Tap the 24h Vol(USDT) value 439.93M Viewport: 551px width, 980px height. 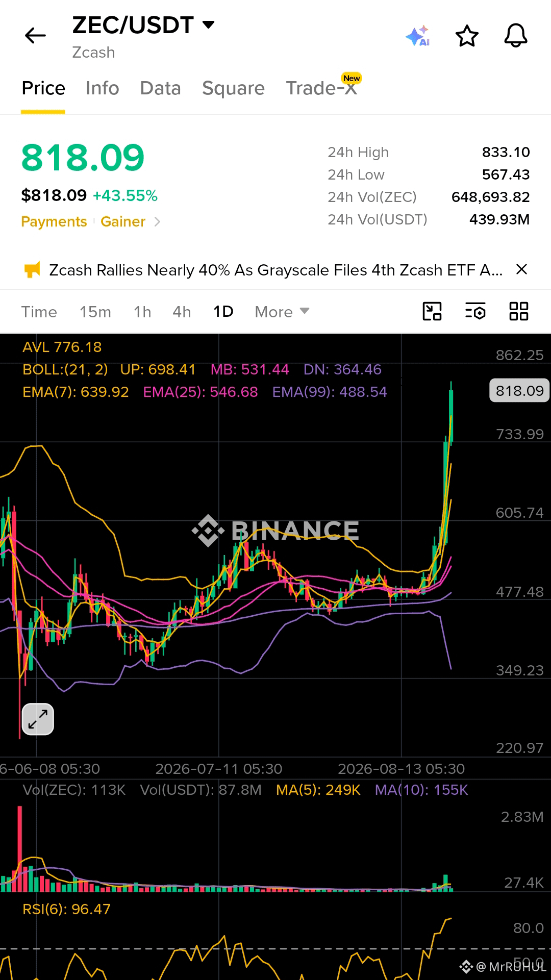click(x=499, y=219)
